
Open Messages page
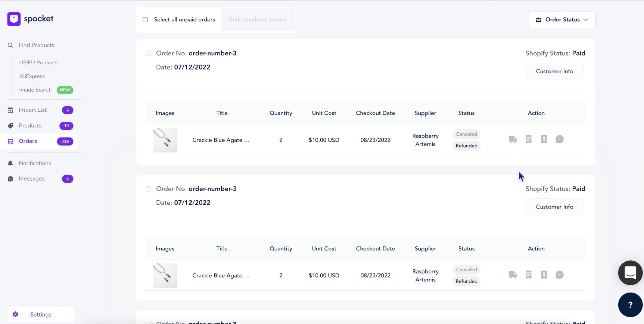32,179
